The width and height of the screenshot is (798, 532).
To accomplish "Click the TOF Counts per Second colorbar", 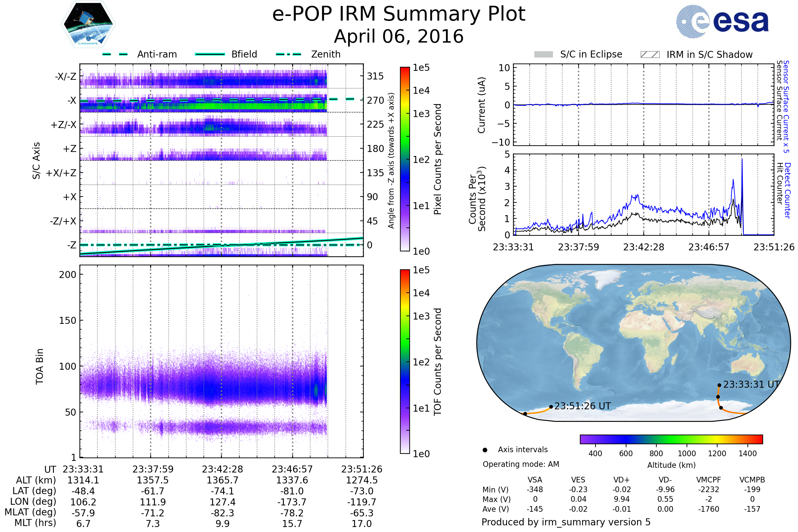I will [405, 361].
